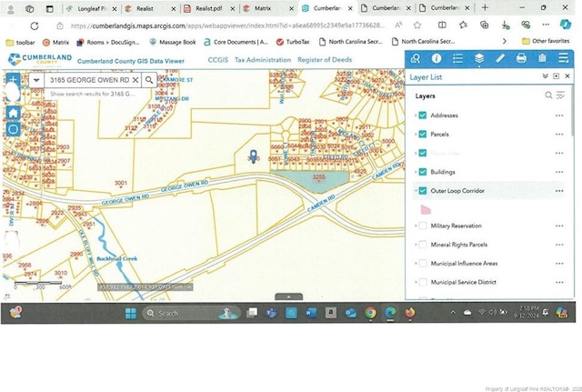Open Mineral Rights Parcels options ellipsis
The image size is (582, 392).
click(559, 245)
